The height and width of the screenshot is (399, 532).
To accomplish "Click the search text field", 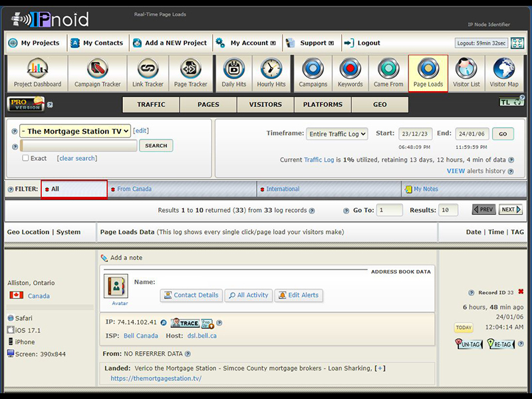I will click(78, 146).
